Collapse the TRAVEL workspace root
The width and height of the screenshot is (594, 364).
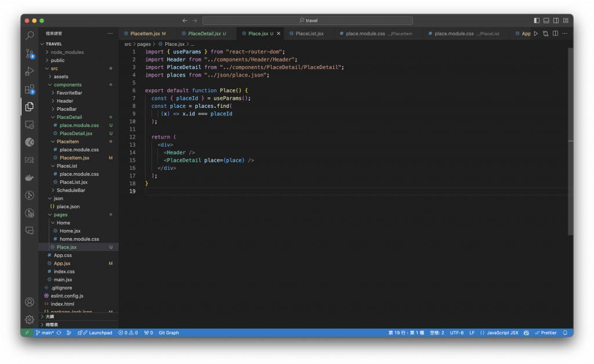coord(78,44)
